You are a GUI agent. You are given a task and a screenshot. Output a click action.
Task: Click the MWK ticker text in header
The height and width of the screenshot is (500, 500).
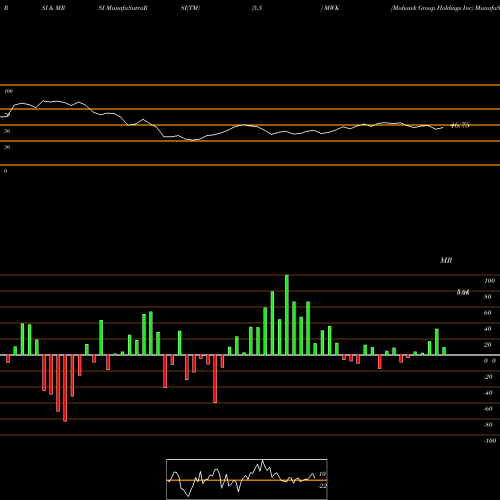point(332,8)
